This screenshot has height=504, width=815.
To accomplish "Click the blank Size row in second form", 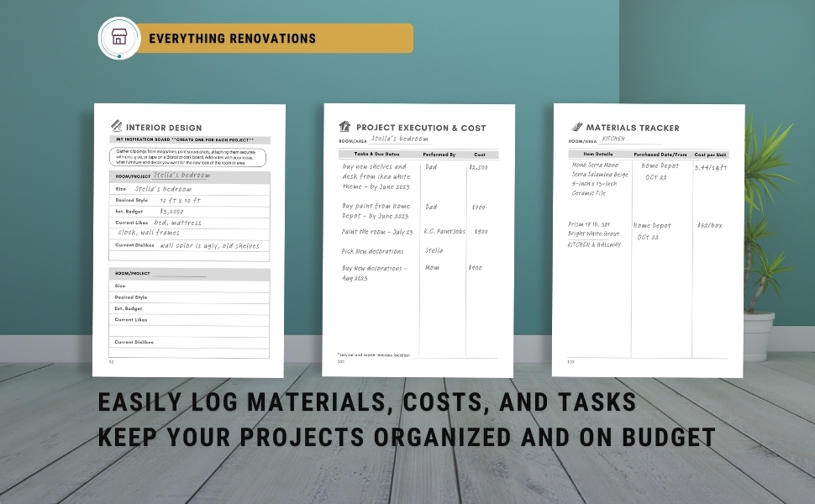I will 189,286.
